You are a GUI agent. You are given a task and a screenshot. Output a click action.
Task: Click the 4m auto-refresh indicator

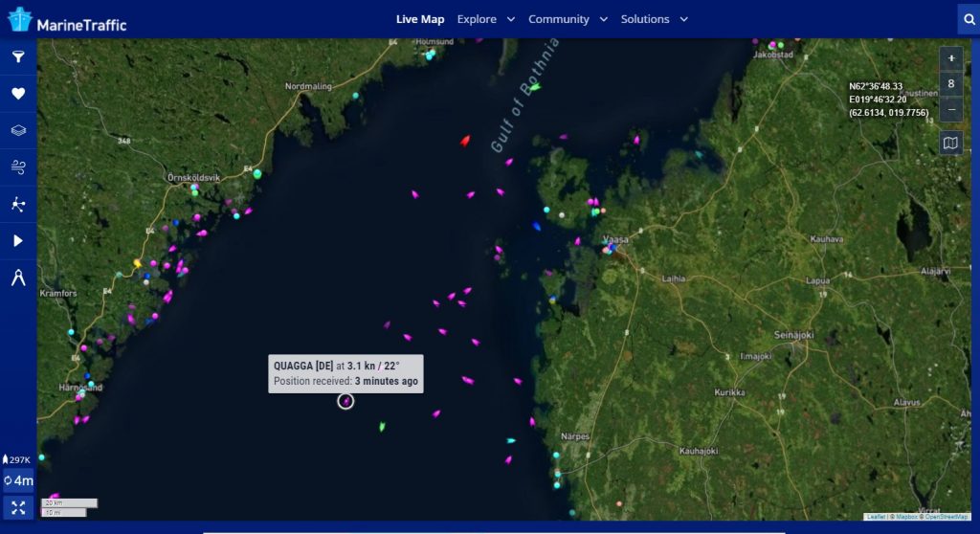[18, 481]
